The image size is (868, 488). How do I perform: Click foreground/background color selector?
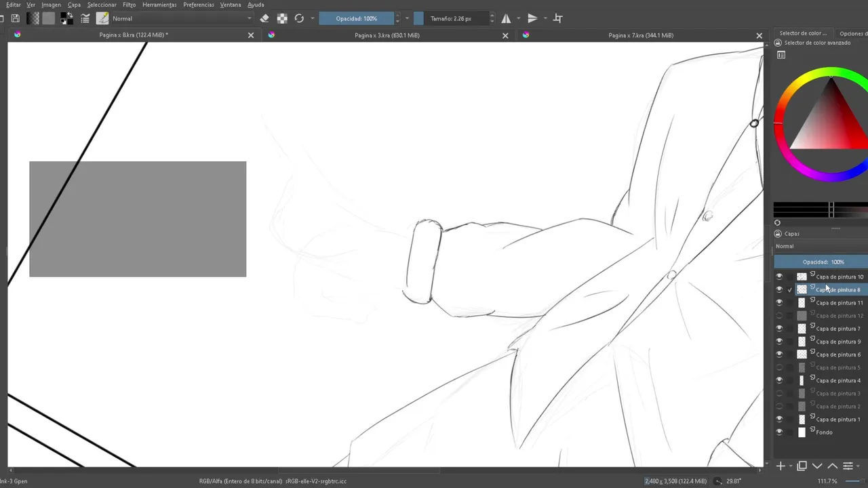click(66, 18)
